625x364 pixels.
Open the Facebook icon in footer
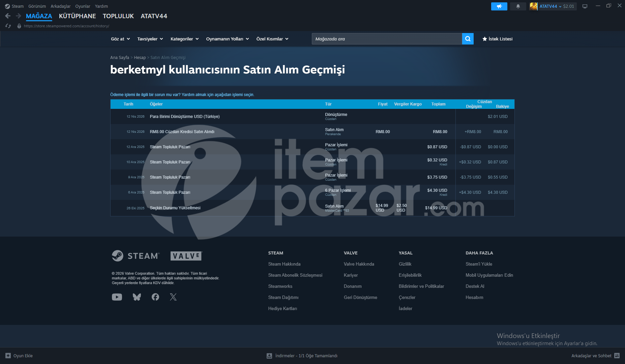click(x=155, y=297)
